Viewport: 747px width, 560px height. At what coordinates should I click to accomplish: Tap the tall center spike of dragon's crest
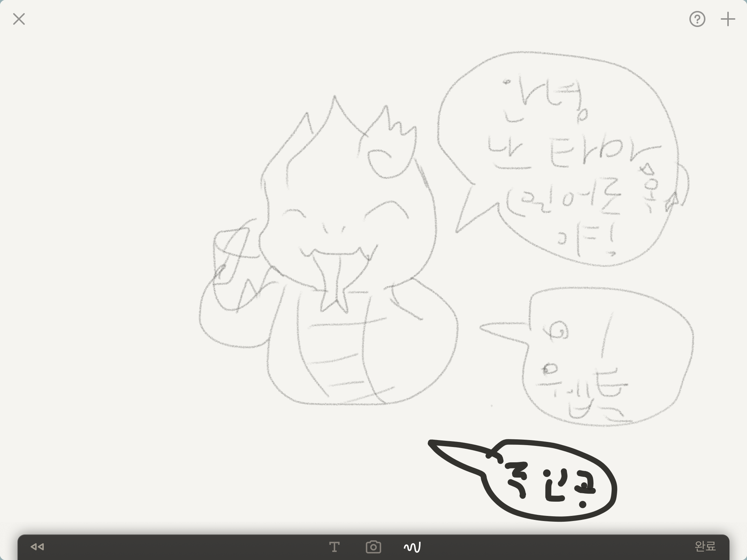coord(334,109)
